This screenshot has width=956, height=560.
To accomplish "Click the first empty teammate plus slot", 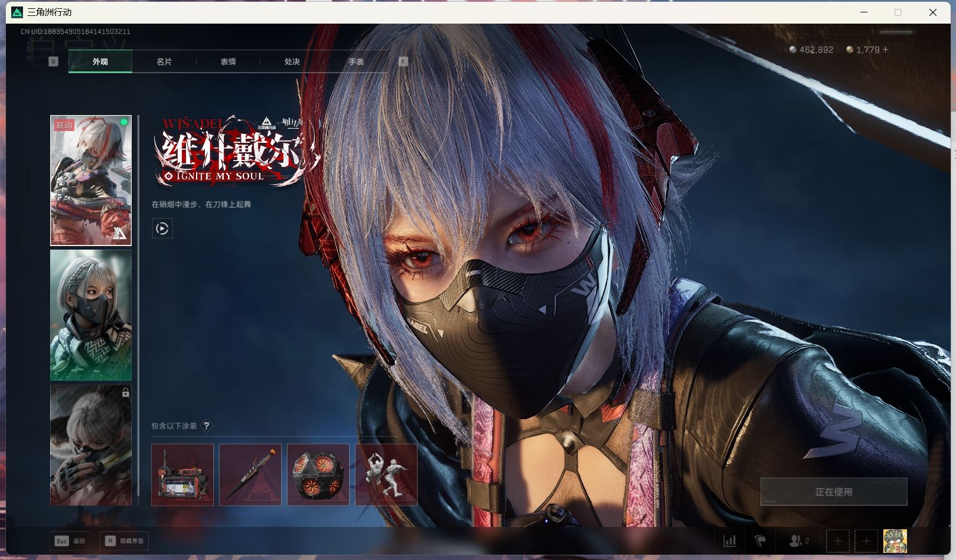I will point(837,541).
